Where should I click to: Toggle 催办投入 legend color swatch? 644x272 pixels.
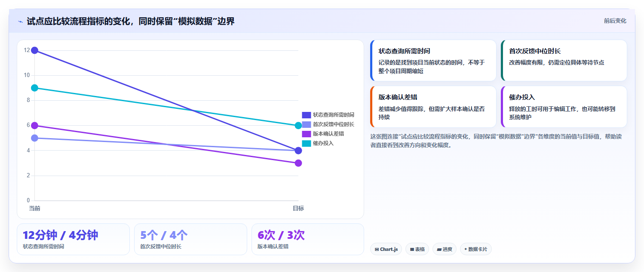(x=306, y=143)
